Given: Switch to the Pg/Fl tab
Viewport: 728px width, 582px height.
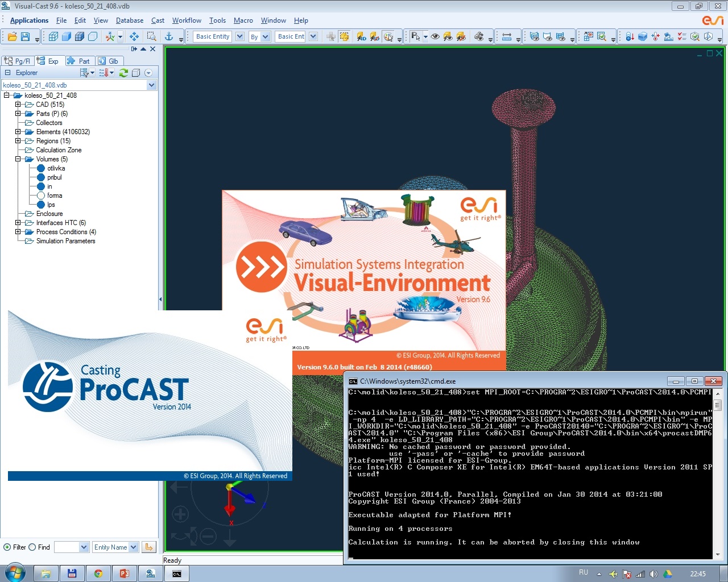Looking at the screenshot, I should [18, 61].
